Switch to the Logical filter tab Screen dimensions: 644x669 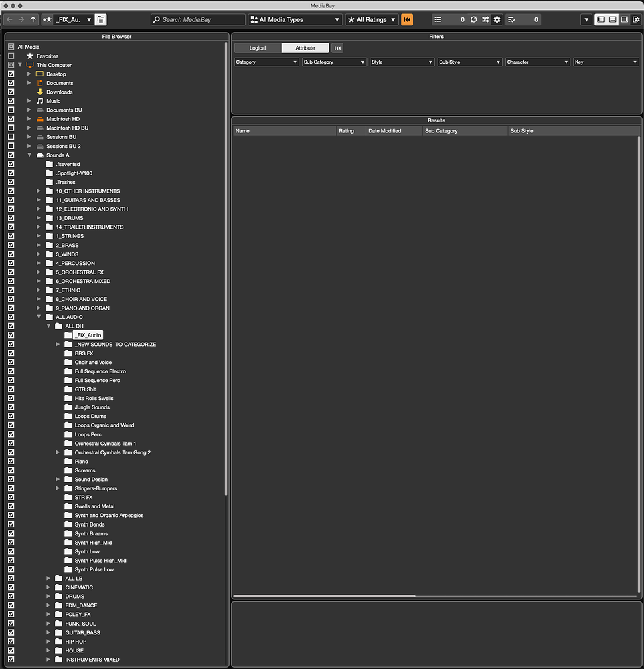point(258,47)
